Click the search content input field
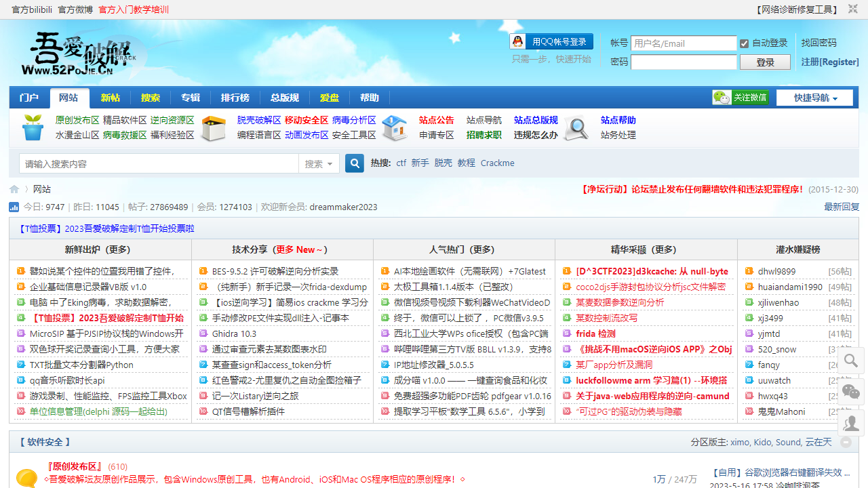Image resolution: width=868 pixels, height=488 pixels. (159, 163)
